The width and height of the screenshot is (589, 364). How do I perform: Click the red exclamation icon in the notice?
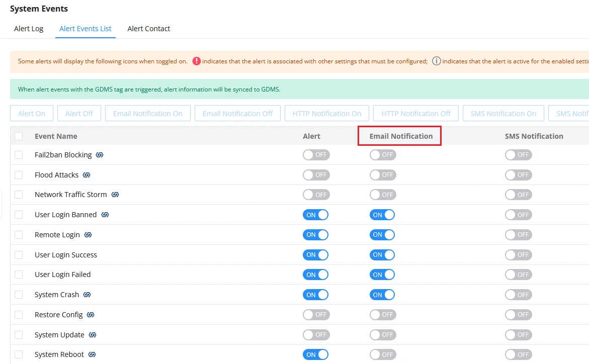pos(197,61)
